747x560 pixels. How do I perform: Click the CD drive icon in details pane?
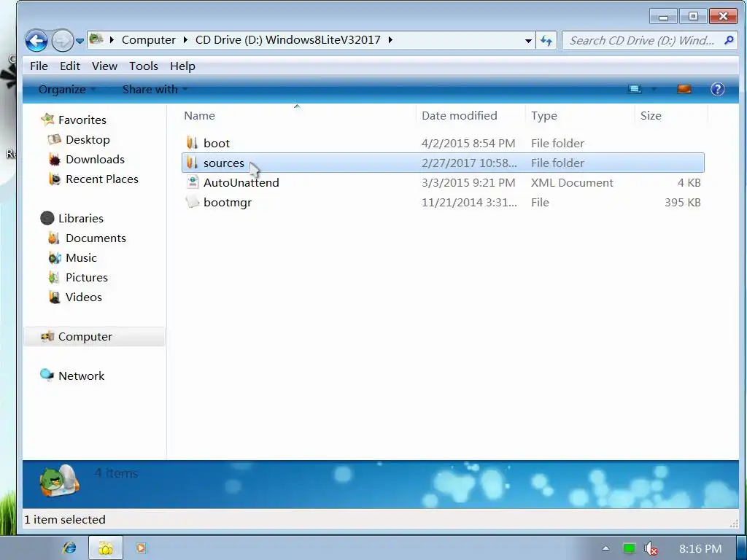click(60, 481)
